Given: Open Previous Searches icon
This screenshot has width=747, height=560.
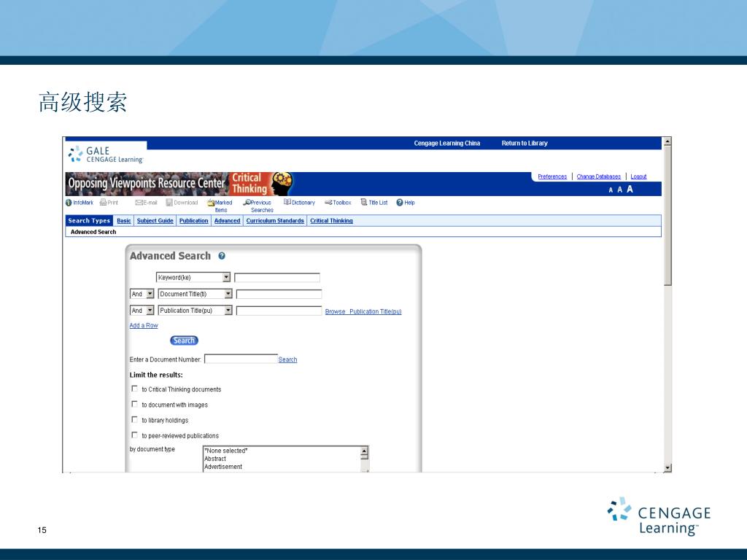Looking at the screenshot, I should 247,203.
